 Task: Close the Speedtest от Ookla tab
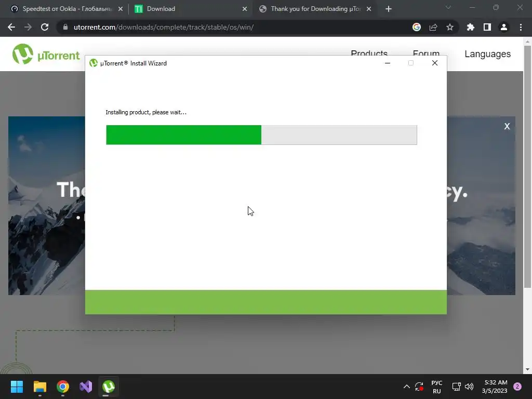121,9
